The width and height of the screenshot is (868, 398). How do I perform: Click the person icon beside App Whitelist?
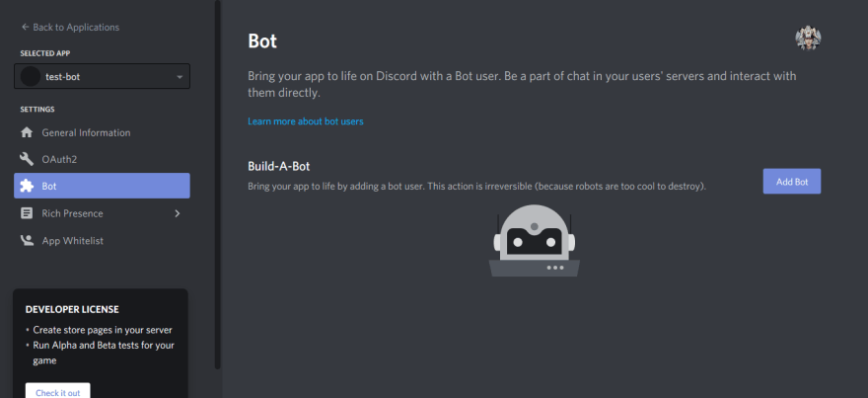[27, 241]
